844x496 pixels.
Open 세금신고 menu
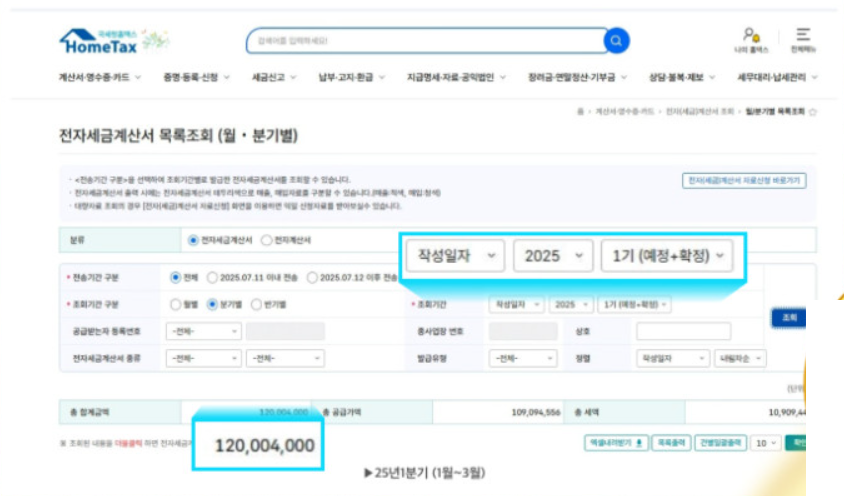pos(274,78)
